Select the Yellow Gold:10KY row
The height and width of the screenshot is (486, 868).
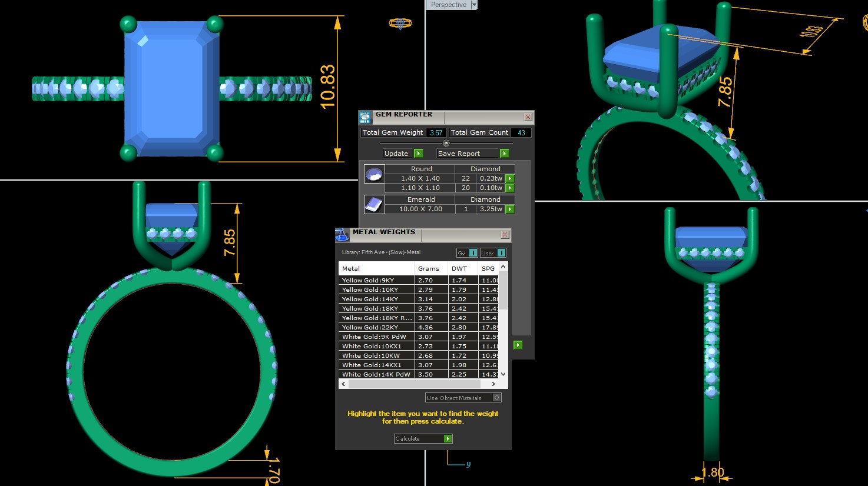tap(419, 289)
